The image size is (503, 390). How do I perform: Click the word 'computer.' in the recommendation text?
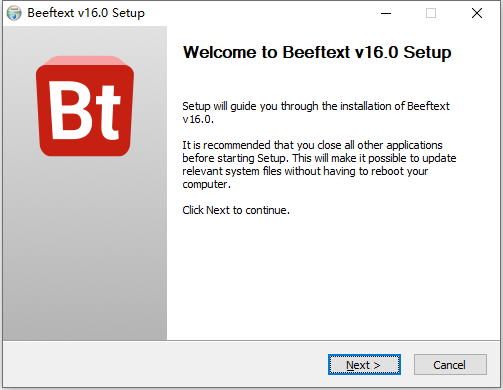point(206,184)
